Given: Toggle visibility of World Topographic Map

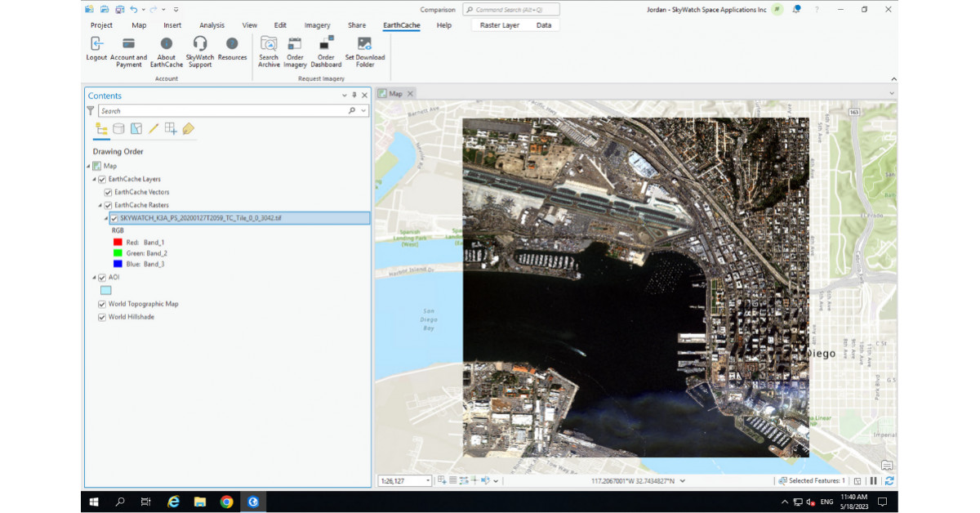Looking at the screenshot, I should 101,303.
